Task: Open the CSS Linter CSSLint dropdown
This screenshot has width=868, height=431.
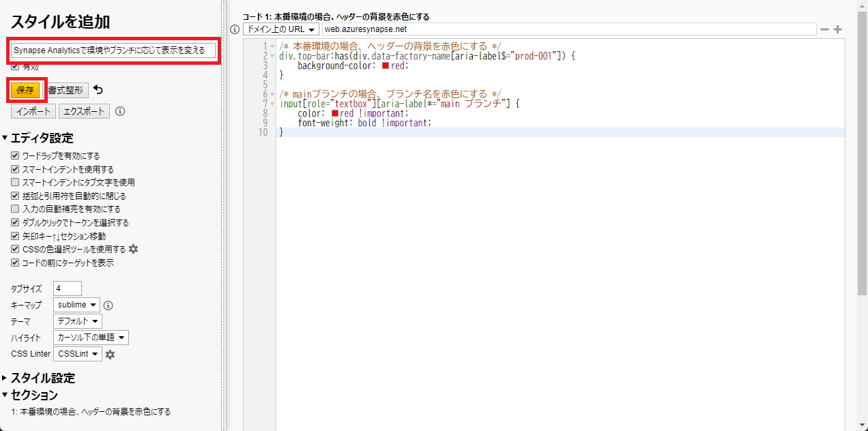Action: [x=78, y=354]
